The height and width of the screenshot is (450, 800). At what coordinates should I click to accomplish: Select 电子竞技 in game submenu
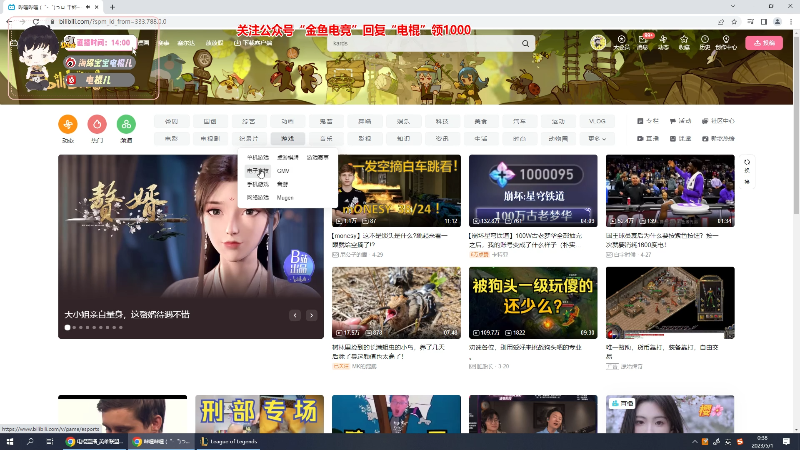click(257, 170)
